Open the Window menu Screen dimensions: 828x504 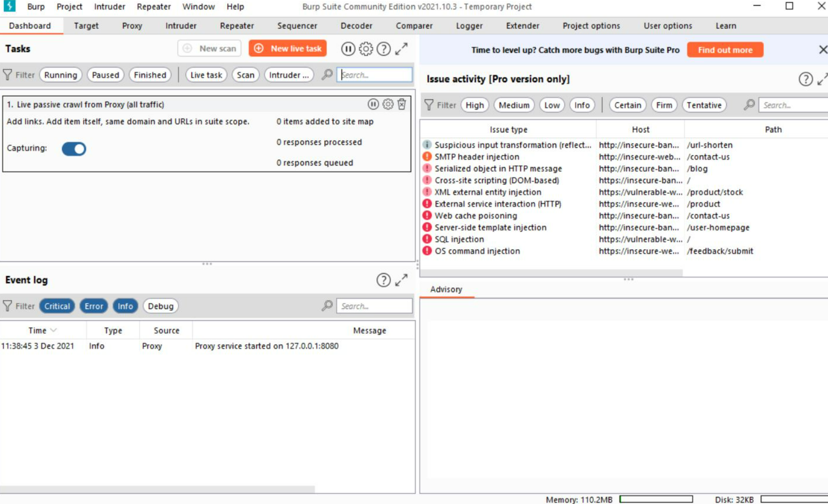pyautogui.click(x=198, y=7)
